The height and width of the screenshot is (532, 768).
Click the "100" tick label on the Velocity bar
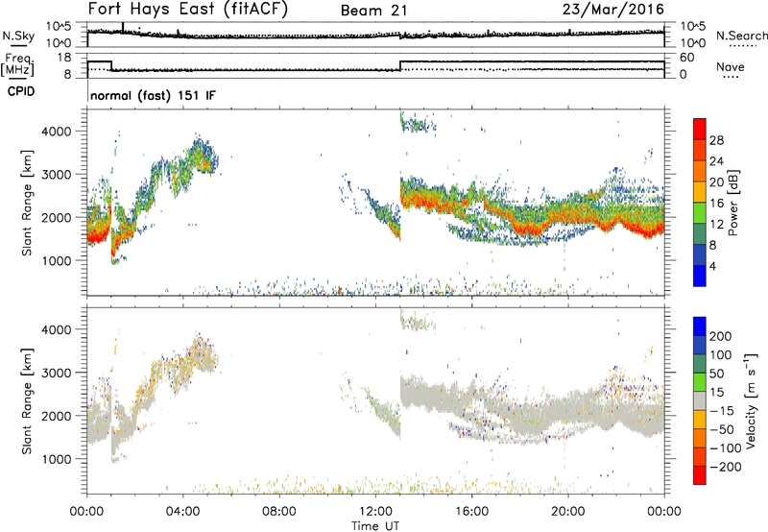[721, 354]
